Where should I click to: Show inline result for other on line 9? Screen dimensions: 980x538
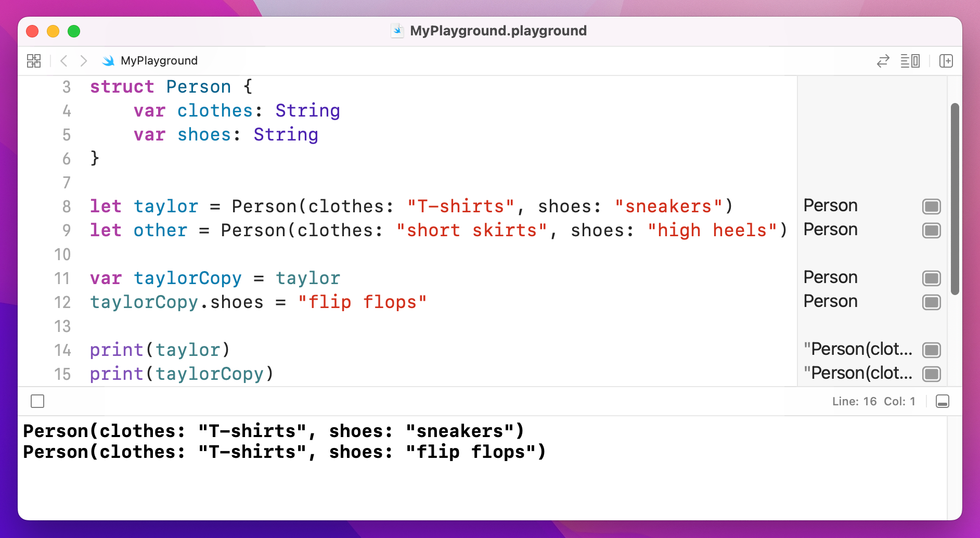point(931,230)
